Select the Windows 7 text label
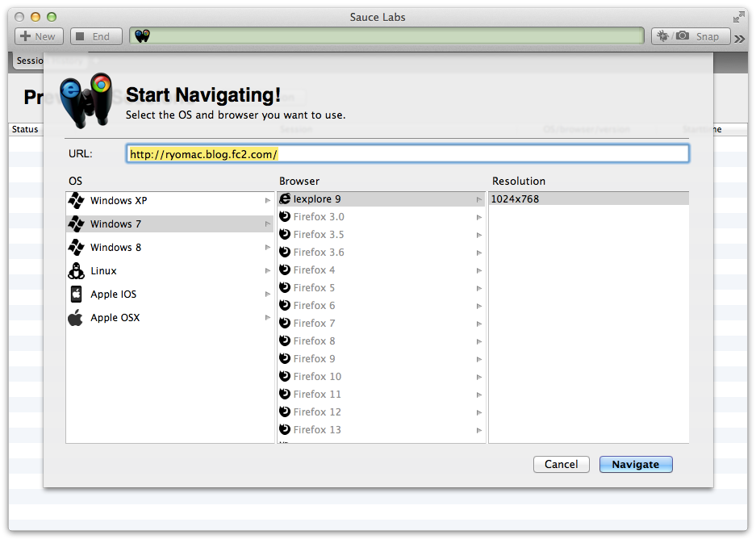Viewport: 756px width, 539px height. (115, 224)
